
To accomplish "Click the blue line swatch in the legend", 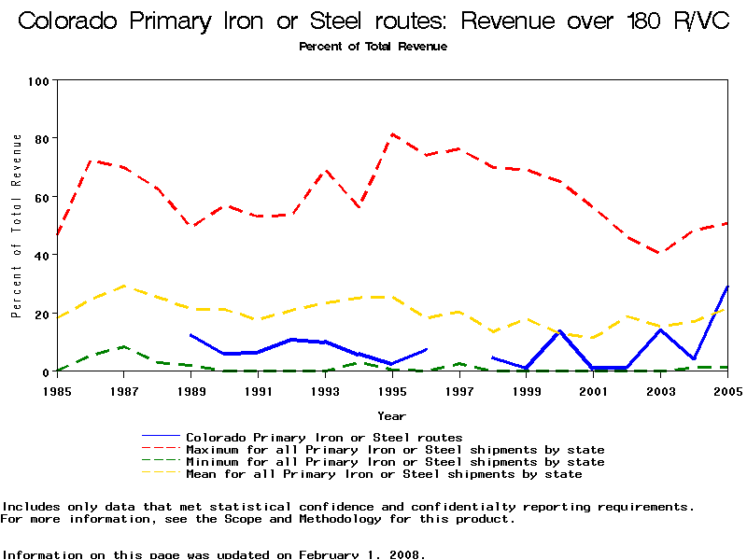I will click(x=161, y=437).
